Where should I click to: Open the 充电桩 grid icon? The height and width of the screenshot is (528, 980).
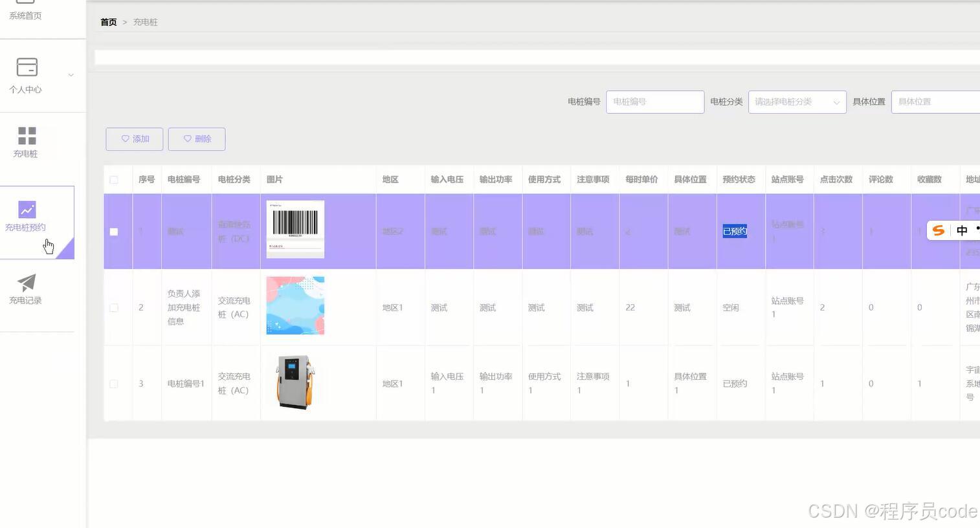(x=27, y=136)
